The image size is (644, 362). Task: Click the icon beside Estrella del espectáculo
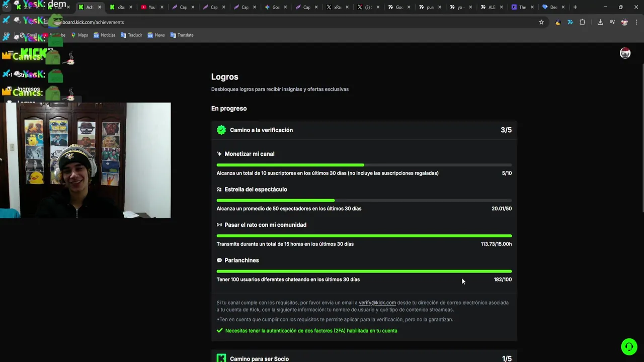point(219,190)
